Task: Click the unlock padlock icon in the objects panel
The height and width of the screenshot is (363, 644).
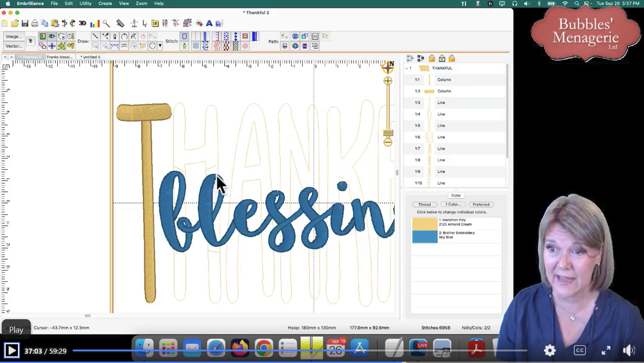Action: (452, 58)
